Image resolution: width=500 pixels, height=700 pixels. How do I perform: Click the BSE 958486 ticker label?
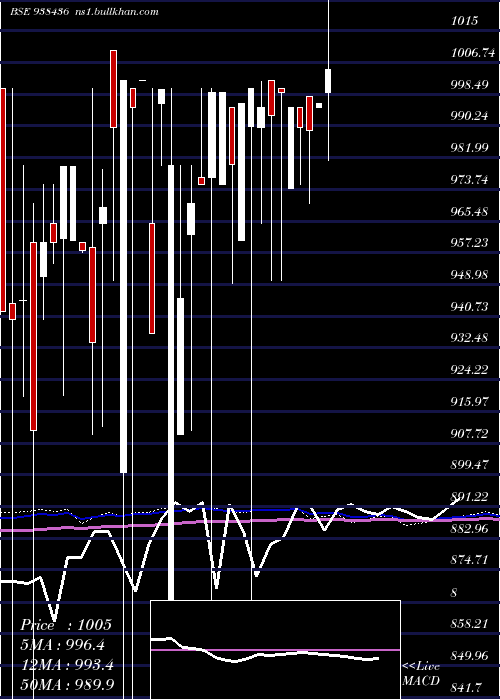pyautogui.click(x=39, y=12)
